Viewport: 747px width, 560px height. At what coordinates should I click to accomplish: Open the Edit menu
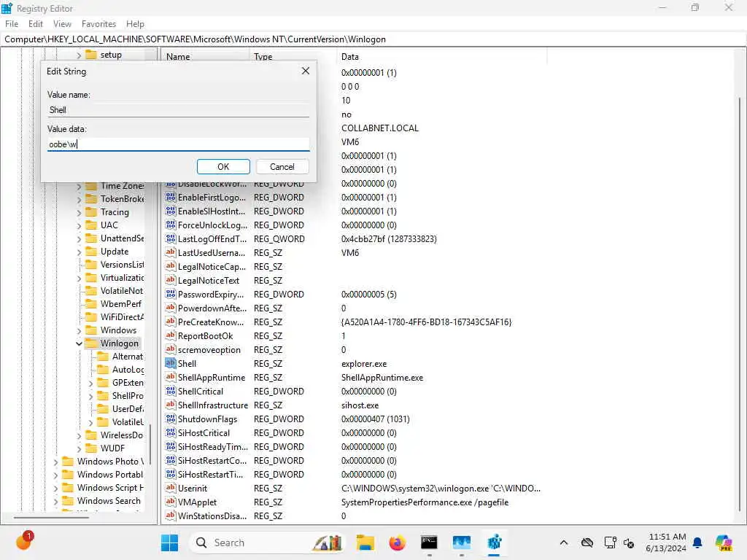point(35,24)
